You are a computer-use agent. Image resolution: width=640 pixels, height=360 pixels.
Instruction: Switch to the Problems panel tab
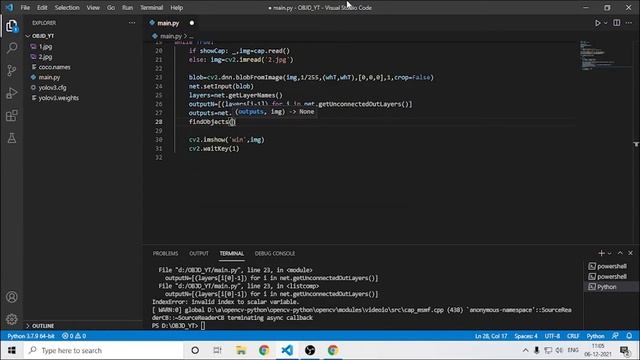(x=165, y=253)
